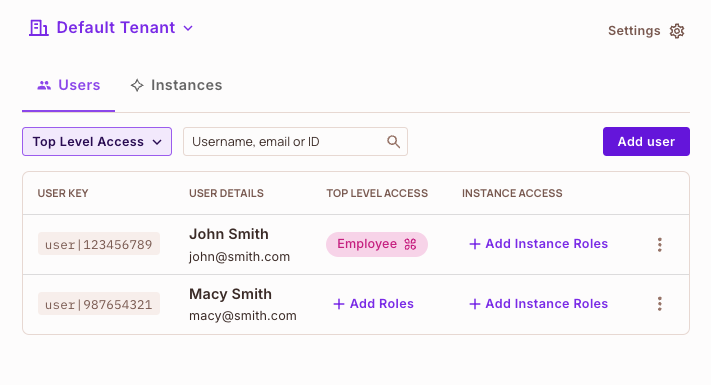Click the sparkle icon on Instances tab
Image resolution: width=711 pixels, height=385 pixels.
(x=137, y=85)
